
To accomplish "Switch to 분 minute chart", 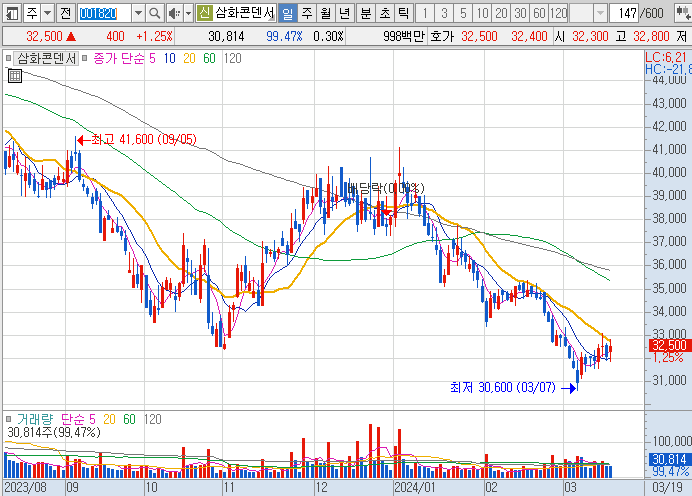I will (365, 13).
